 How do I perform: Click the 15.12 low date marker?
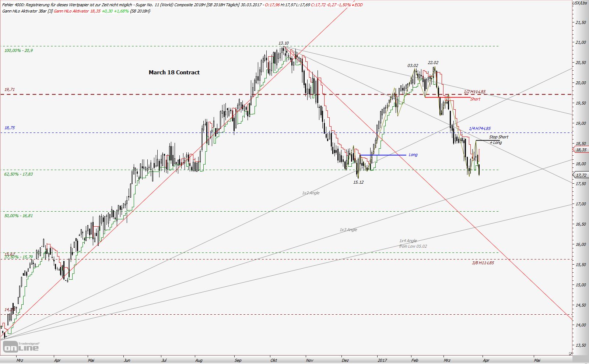pos(358,182)
